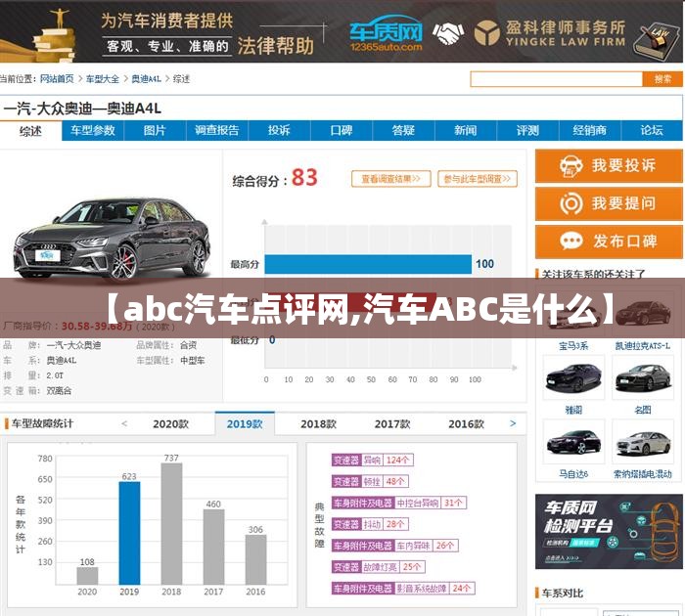
Task: Click the 变速器 顿挫 48个 fault tag
Action: (370, 481)
